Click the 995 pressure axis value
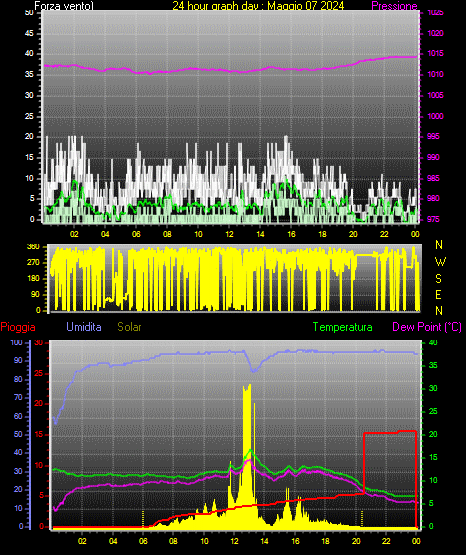466x555 pixels. coord(433,136)
